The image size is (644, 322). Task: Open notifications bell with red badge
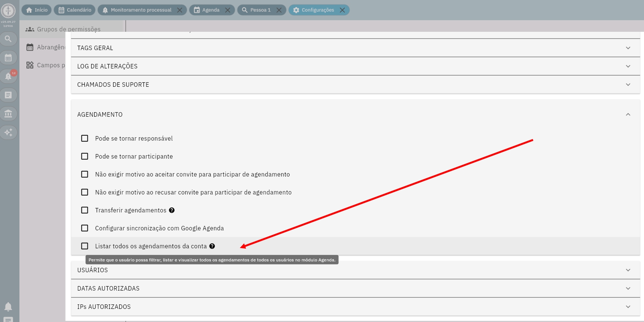point(8,76)
